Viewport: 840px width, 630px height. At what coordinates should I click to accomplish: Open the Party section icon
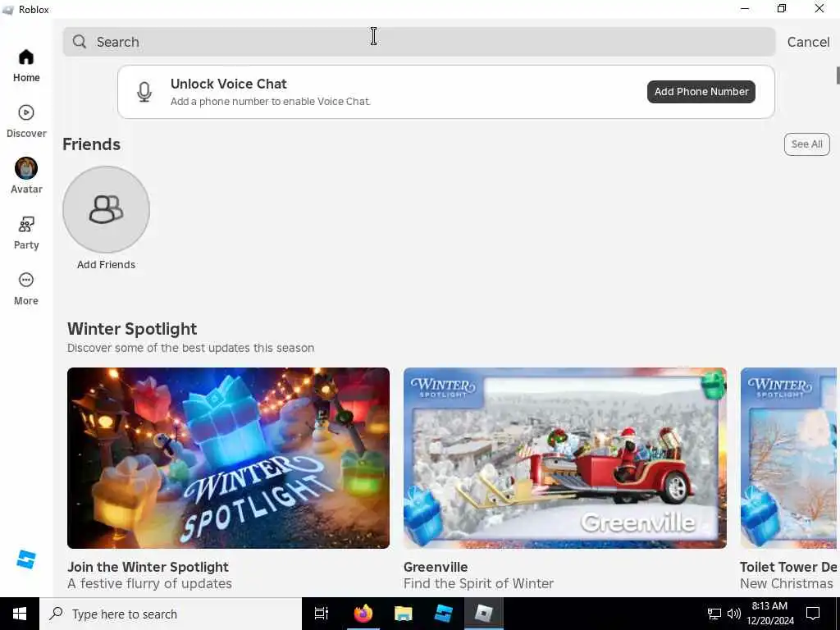[x=25, y=224]
